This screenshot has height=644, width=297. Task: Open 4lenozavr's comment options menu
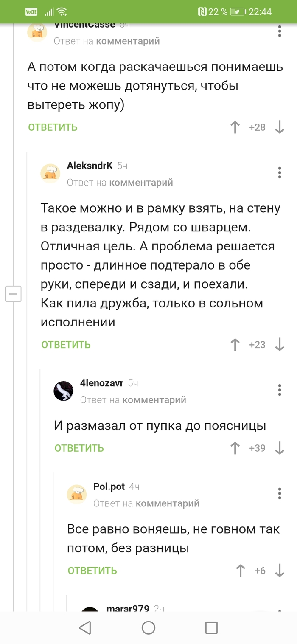(x=279, y=390)
